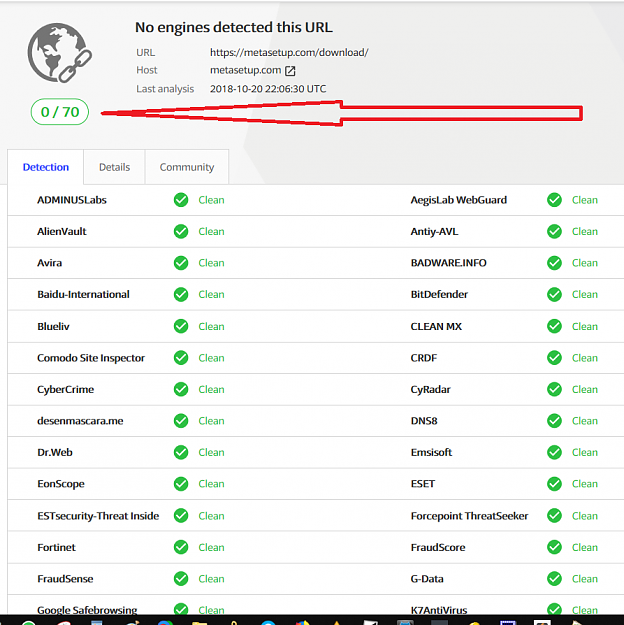Click the Avira engine name
The height and width of the screenshot is (625, 624).
point(49,263)
